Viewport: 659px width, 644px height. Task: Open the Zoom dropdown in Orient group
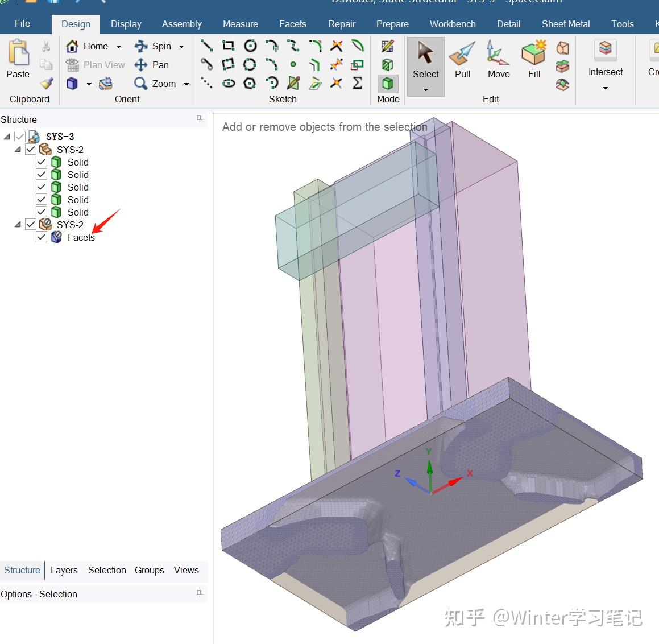[x=185, y=84]
